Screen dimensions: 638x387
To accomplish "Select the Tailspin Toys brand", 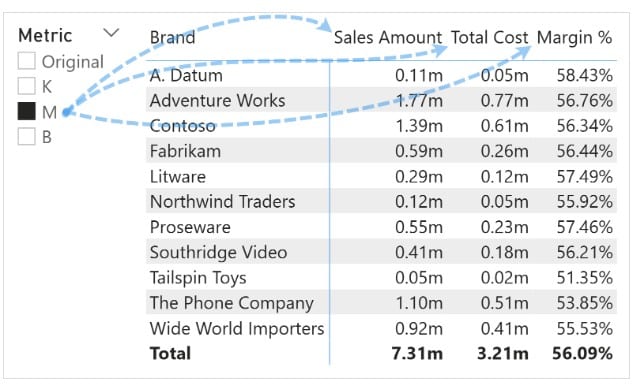I will pos(198,278).
